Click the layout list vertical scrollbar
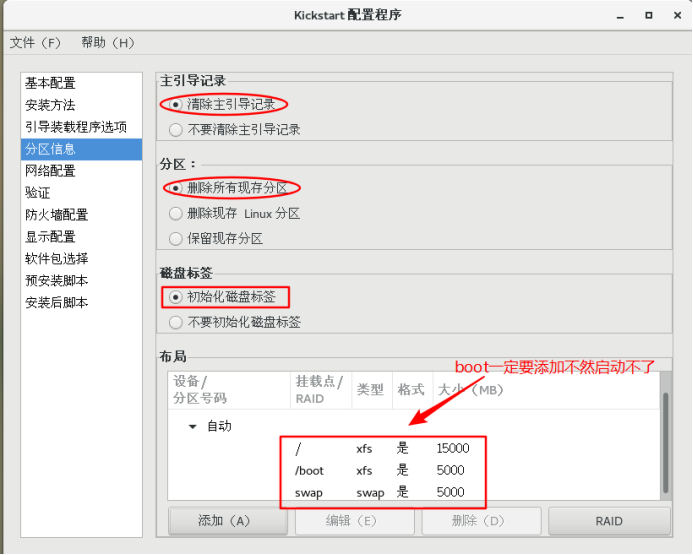The image size is (693, 555). tap(666, 442)
